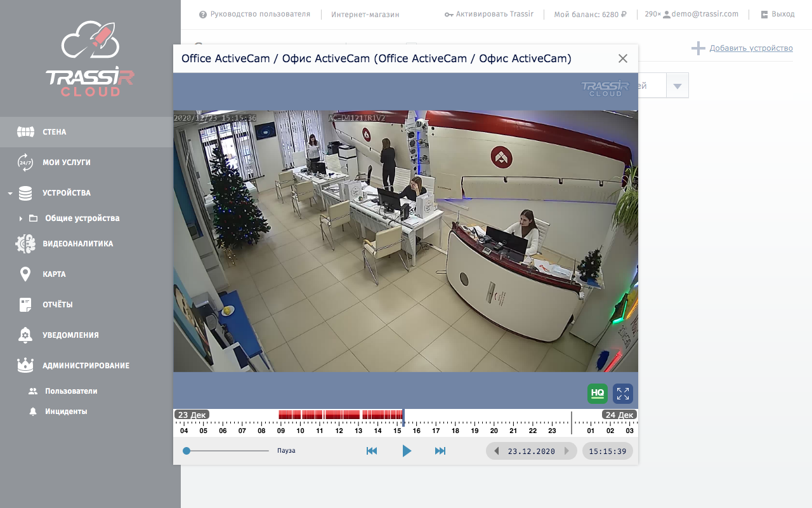Go to previous date in archive
812x508 pixels.
(x=496, y=451)
